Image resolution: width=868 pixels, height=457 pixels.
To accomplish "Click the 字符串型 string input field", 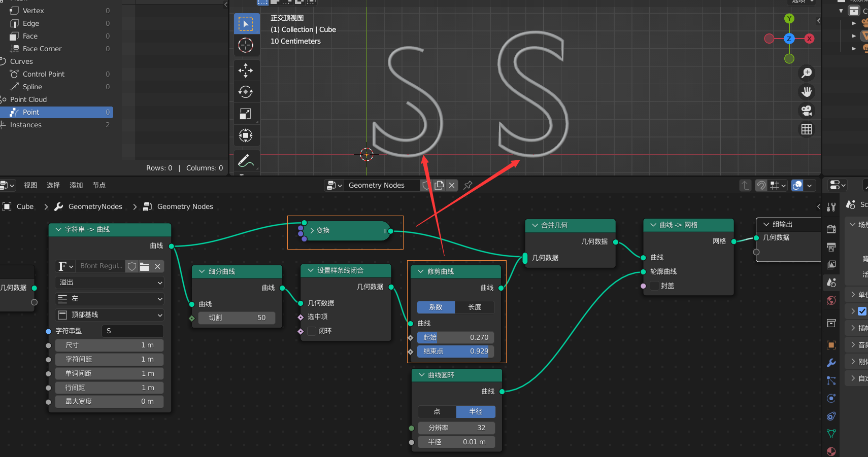I will (x=132, y=331).
